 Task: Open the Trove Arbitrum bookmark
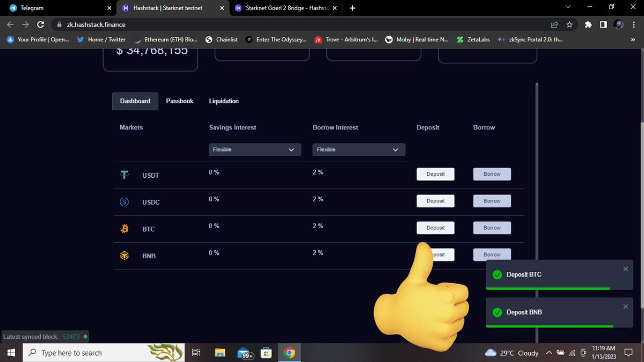coord(346,39)
